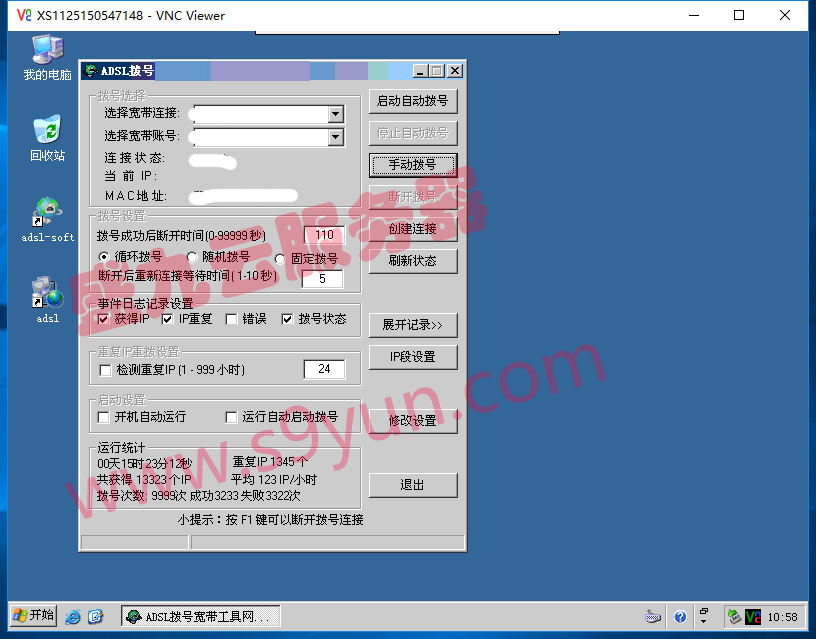Open the 选择宽带账号 dropdown list
This screenshot has width=816, height=639.
tap(335, 137)
